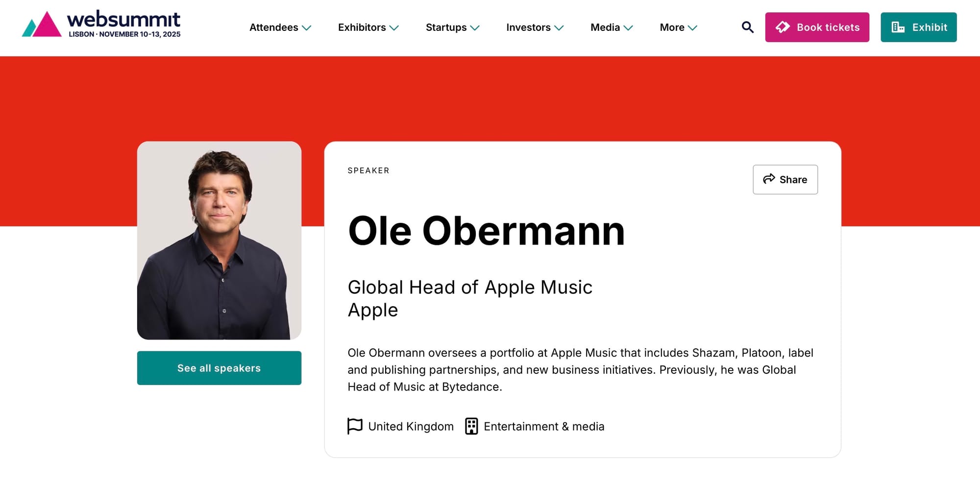Click the Ole Obermann name heading

pos(486,231)
